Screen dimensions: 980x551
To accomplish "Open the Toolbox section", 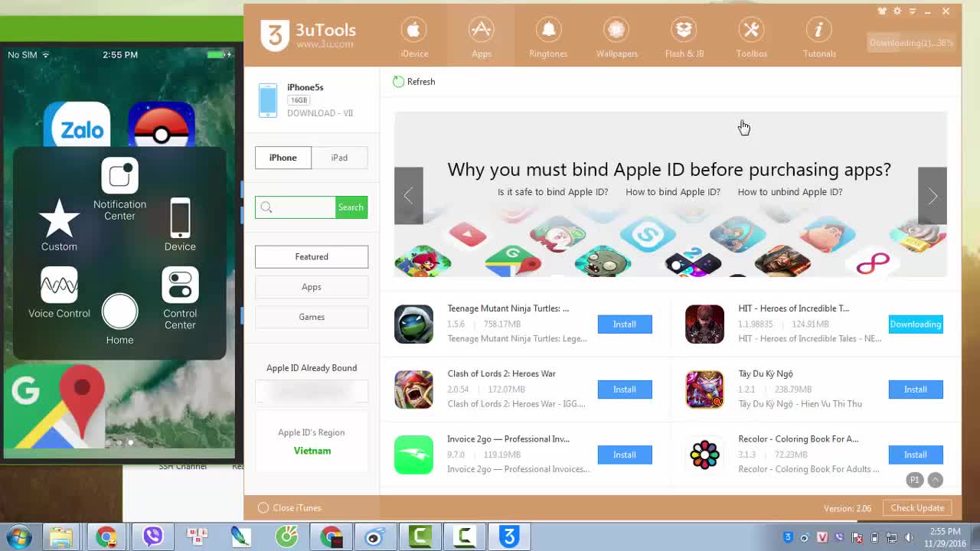I will pos(751,37).
